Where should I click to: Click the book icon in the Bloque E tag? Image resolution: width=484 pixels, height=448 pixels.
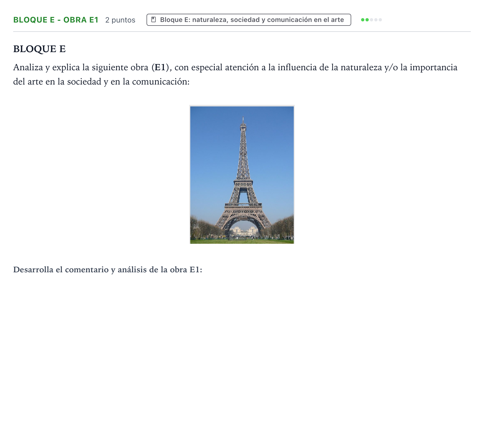(x=154, y=19)
